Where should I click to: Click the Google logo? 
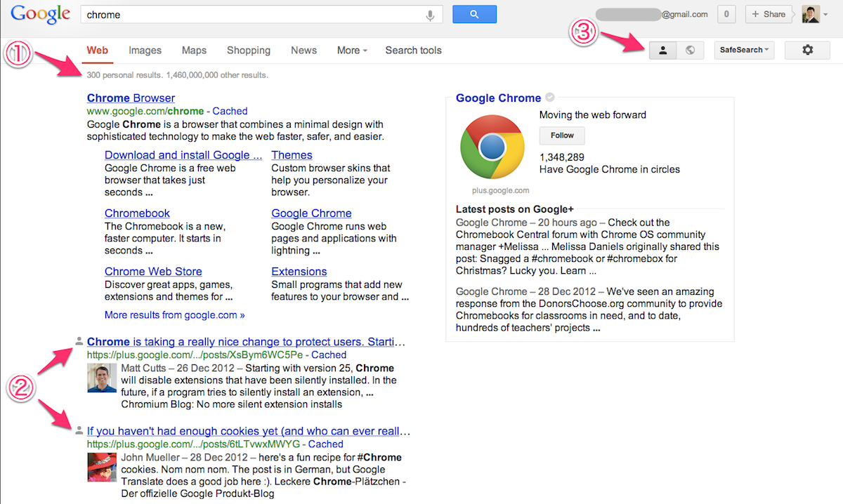pyautogui.click(x=41, y=14)
